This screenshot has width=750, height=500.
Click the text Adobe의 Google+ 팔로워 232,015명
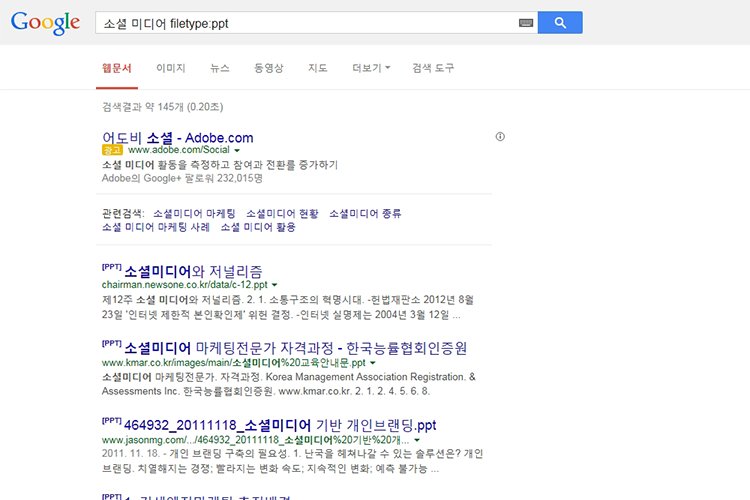click(182, 178)
